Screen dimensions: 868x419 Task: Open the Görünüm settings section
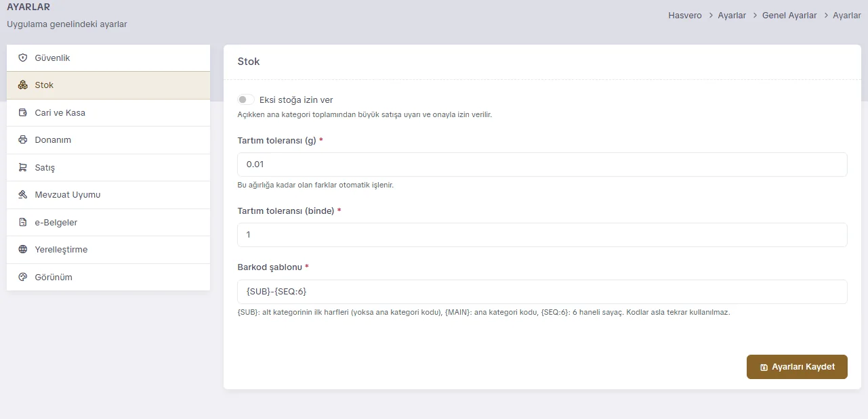108,278
